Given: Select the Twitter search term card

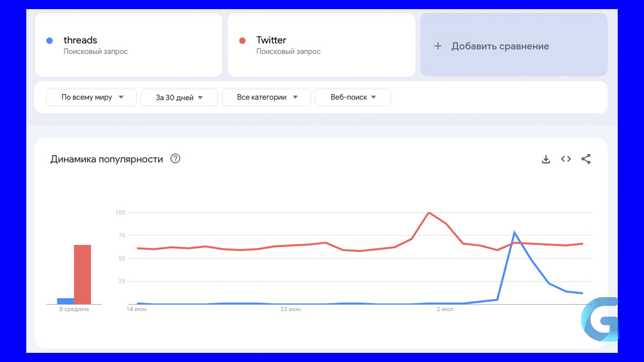Looking at the screenshot, I should (x=321, y=46).
